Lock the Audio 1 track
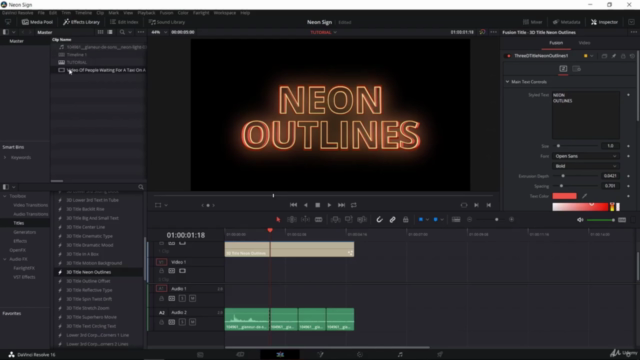 tap(162, 298)
